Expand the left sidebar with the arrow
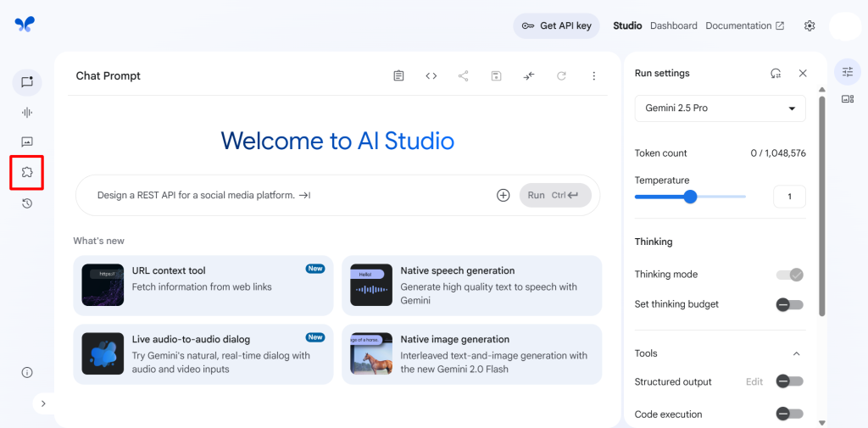868x428 pixels. coord(43,403)
